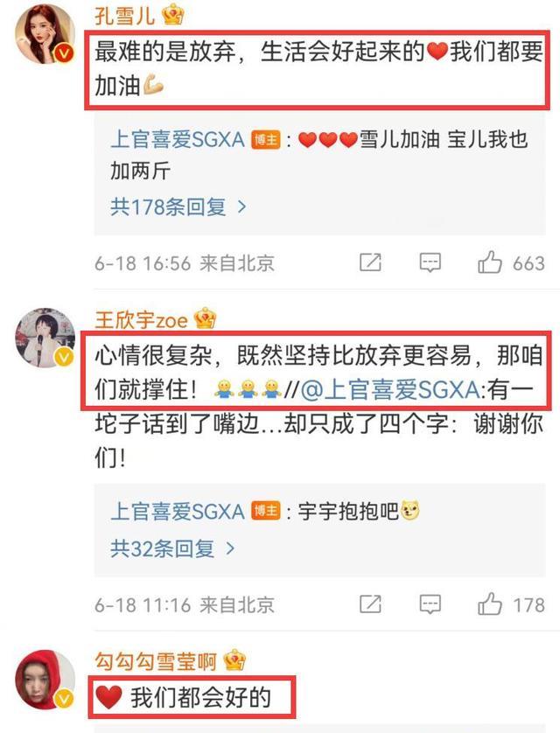The width and height of the screenshot is (560, 733).
Task: Open 王欣宇zoe username link
Action: click(141, 320)
